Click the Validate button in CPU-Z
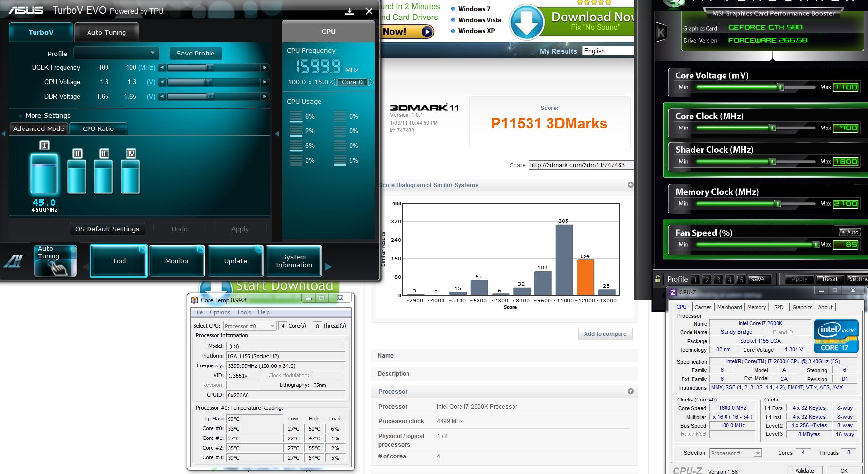This screenshot has height=474, width=868. pos(804,470)
